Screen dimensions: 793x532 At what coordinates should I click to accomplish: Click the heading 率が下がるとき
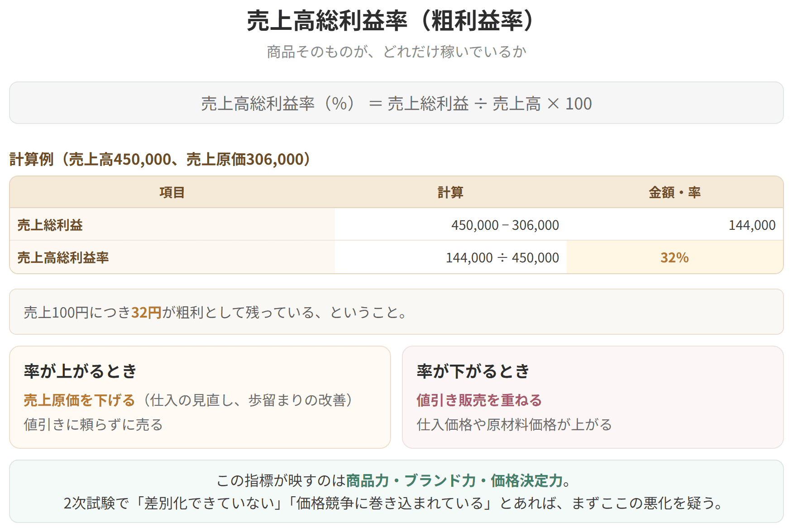click(473, 371)
